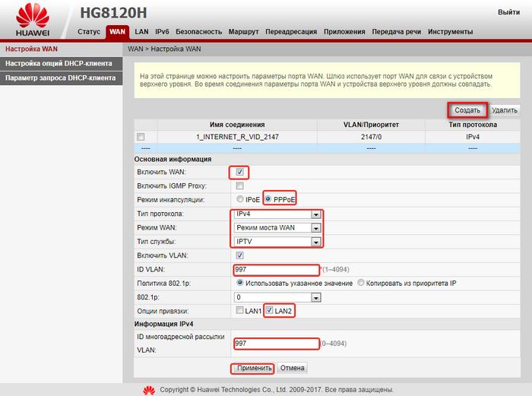
Task: Click the Применить button
Action: [254, 368]
